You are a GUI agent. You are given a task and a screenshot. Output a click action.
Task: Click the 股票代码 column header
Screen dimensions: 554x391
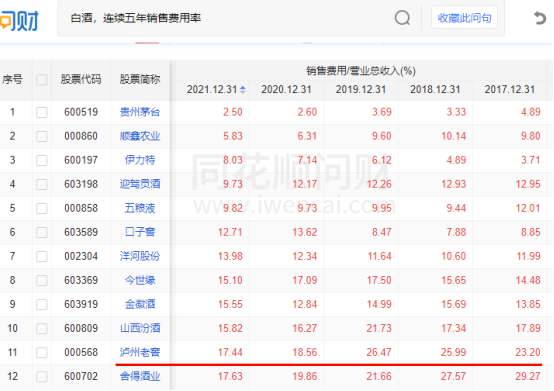tap(81, 79)
